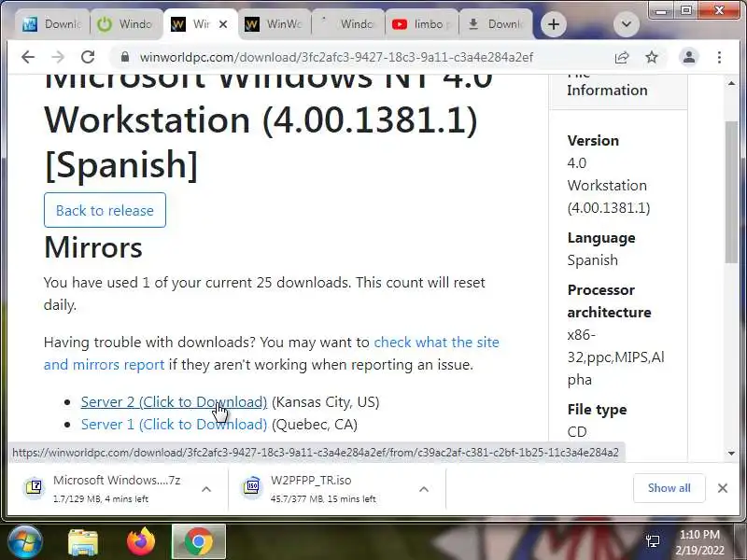
Task: Click the Mirrors heading
Action: (x=92, y=247)
